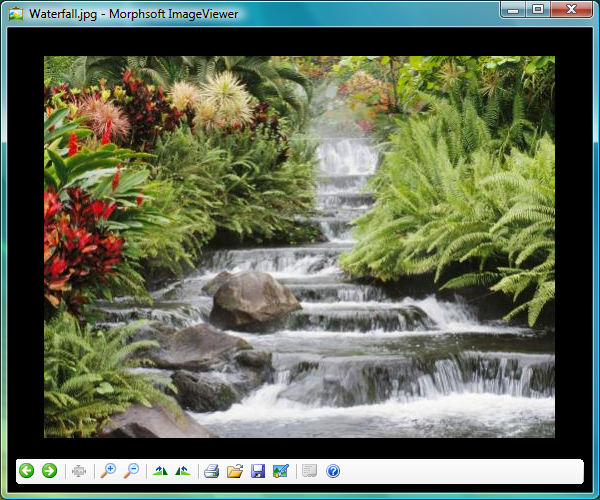
Task: Zoom in with the magnifier plus icon
Action: coord(108,471)
